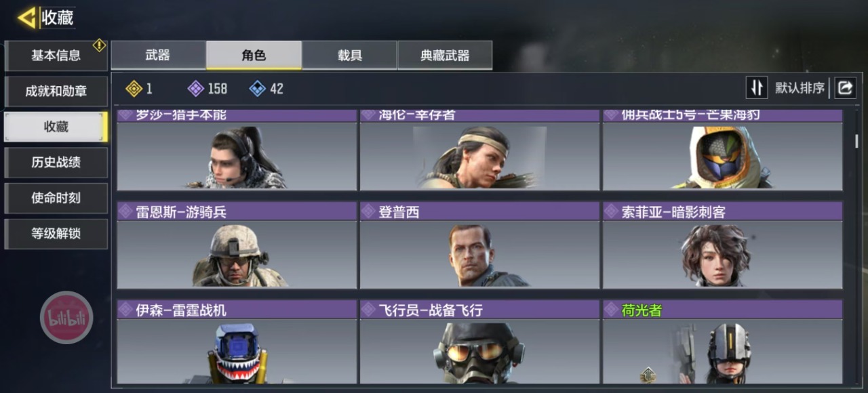Go back using the yellow arrow icon
Screen dimensions: 868x393
click(26, 18)
